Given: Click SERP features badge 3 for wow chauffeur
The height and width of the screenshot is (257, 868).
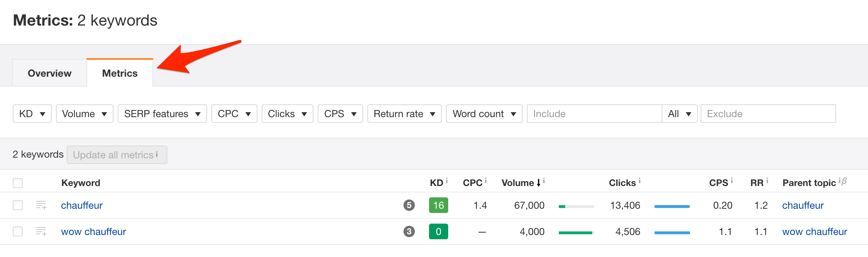Looking at the screenshot, I should coord(409,231).
